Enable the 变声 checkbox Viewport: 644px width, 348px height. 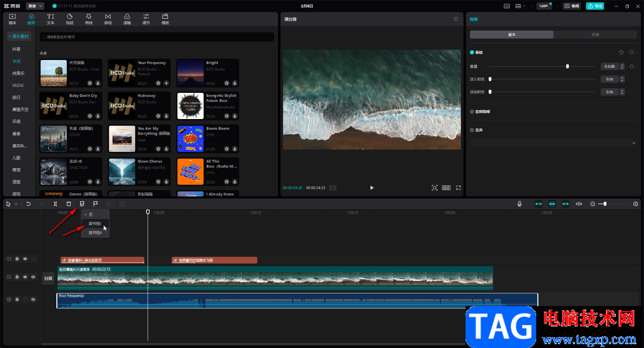pos(472,130)
